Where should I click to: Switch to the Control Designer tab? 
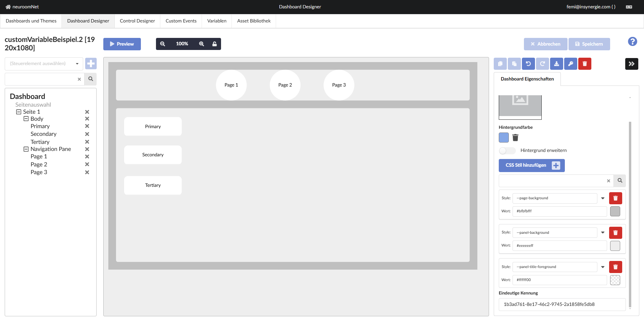[x=137, y=21]
